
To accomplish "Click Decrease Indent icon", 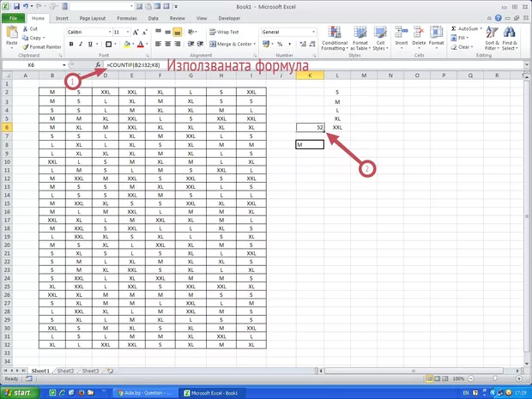I will pos(191,44).
